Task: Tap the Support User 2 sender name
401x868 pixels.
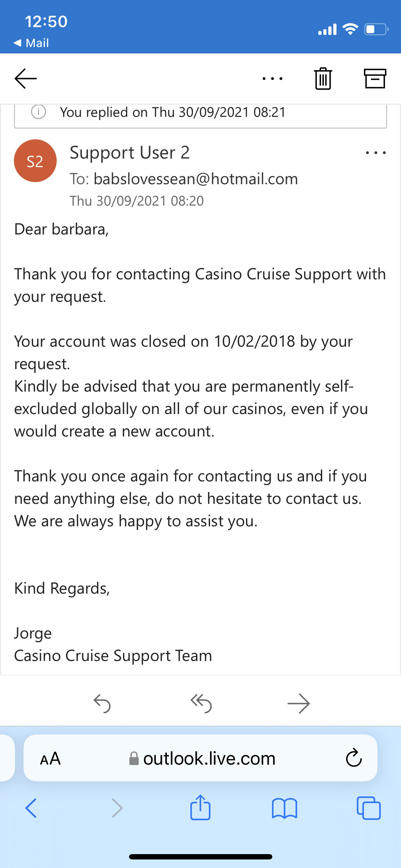Action: pyautogui.click(x=130, y=153)
